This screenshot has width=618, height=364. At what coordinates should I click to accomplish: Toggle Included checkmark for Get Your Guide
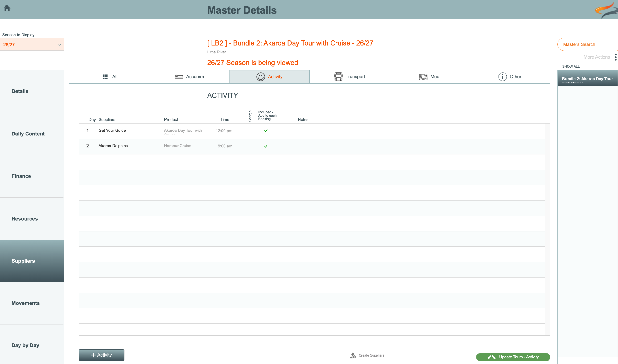(x=266, y=131)
